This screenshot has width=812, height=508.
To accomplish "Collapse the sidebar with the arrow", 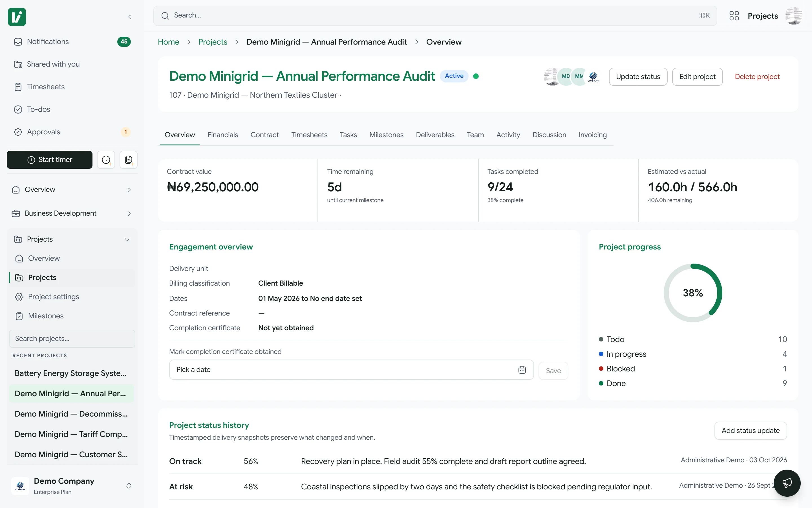I will pyautogui.click(x=129, y=17).
